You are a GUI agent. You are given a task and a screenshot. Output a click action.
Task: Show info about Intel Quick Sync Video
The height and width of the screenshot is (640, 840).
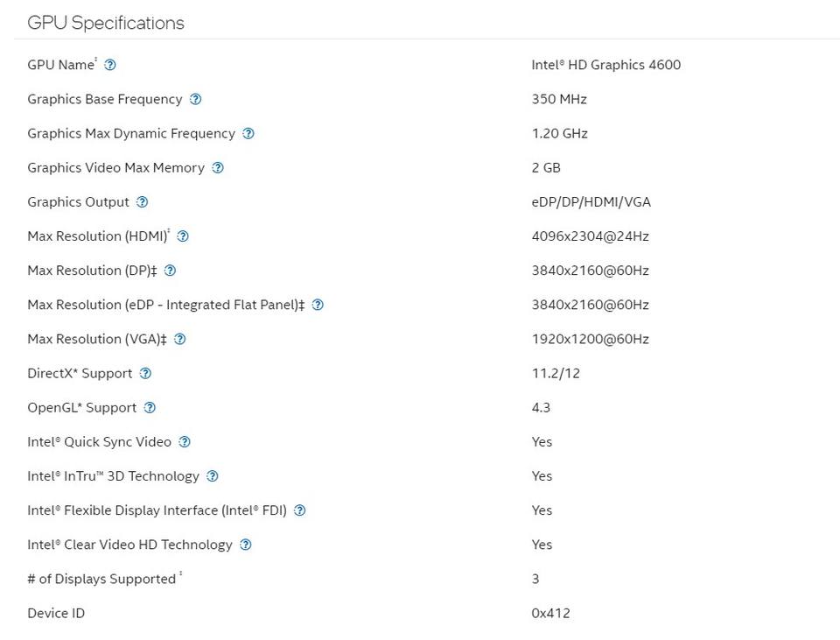[185, 441]
